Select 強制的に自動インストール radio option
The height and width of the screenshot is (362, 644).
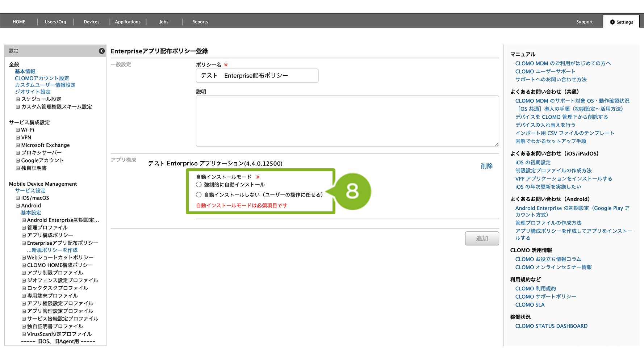click(x=199, y=185)
